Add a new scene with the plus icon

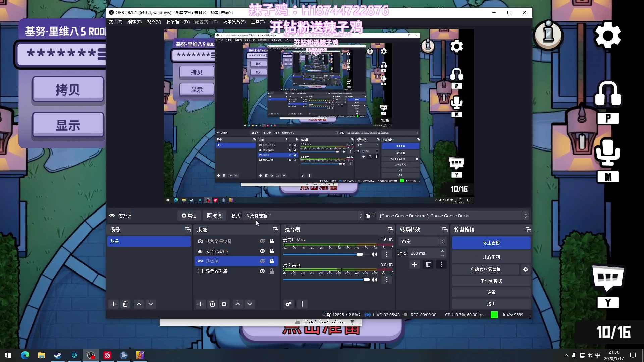pos(113,304)
